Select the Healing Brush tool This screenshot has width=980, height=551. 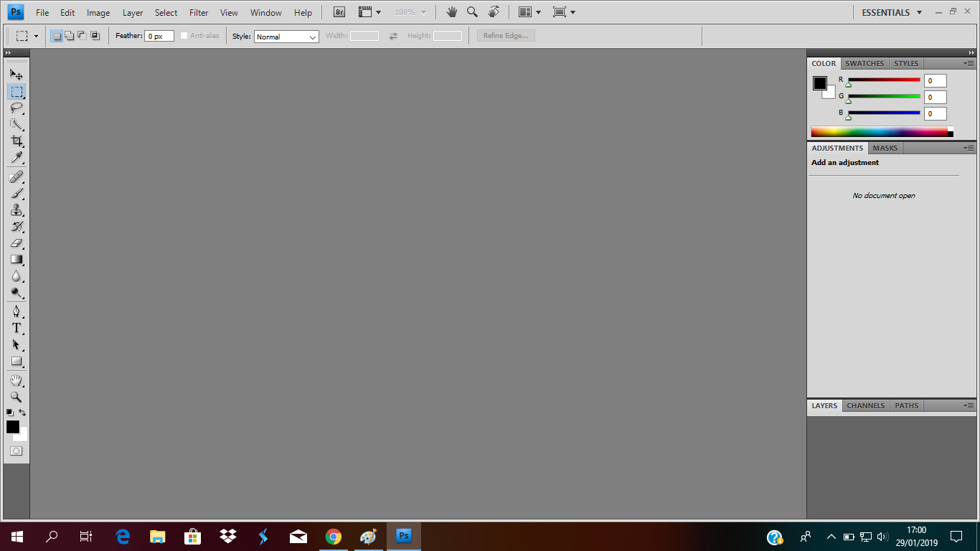[x=17, y=177]
